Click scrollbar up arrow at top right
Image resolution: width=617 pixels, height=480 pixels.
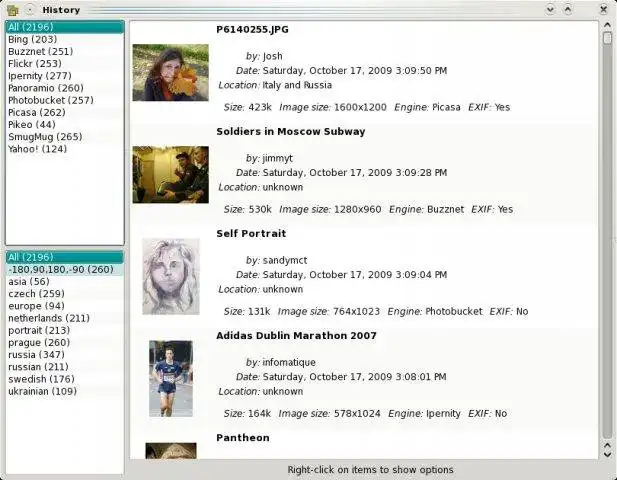[607, 25]
